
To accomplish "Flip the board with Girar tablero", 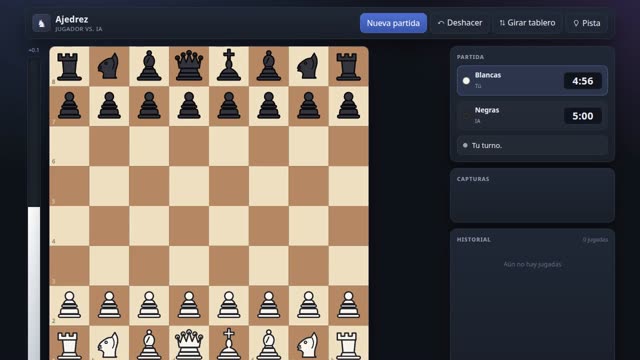I will (527, 23).
